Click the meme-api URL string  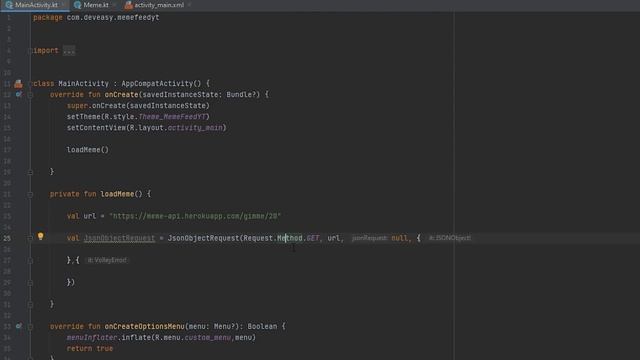pyautogui.click(x=195, y=216)
